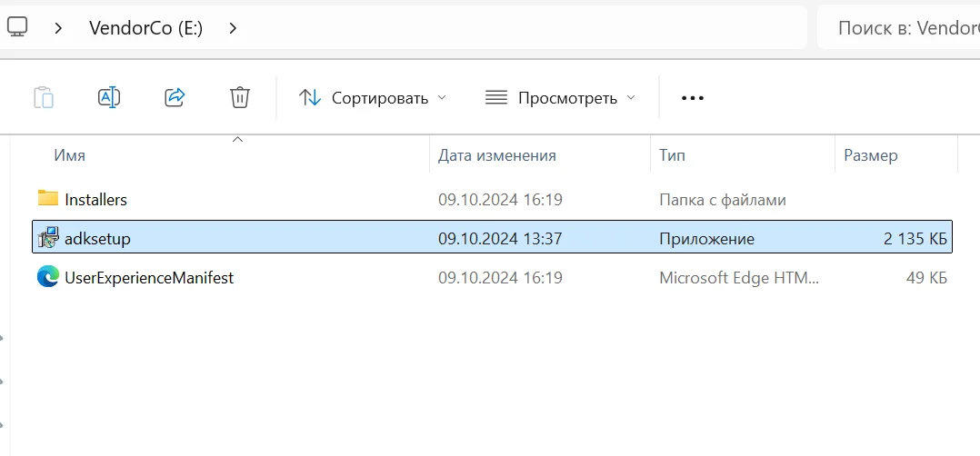Click the UserExperienceManifest Edge icon
980x456 pixels.
click(47, 277)
